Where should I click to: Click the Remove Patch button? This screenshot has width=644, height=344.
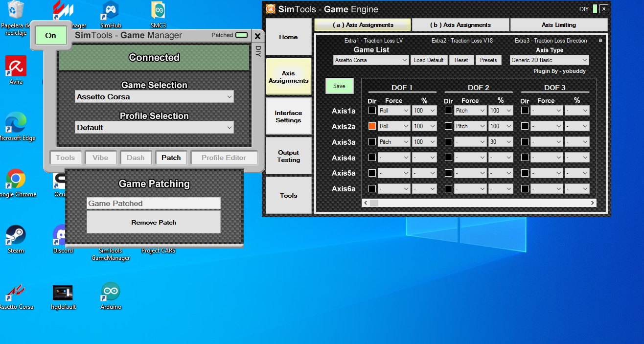pyautogui.click(x=154, y=222)
